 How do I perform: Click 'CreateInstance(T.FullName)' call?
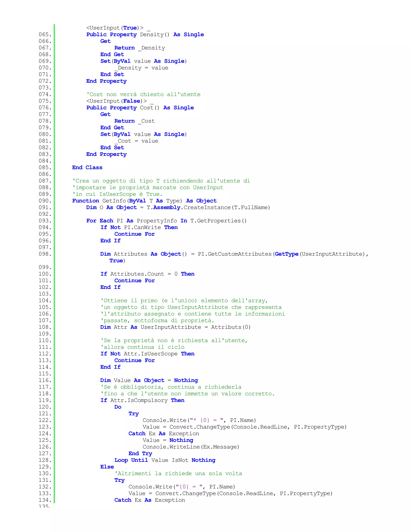(227, 208)
